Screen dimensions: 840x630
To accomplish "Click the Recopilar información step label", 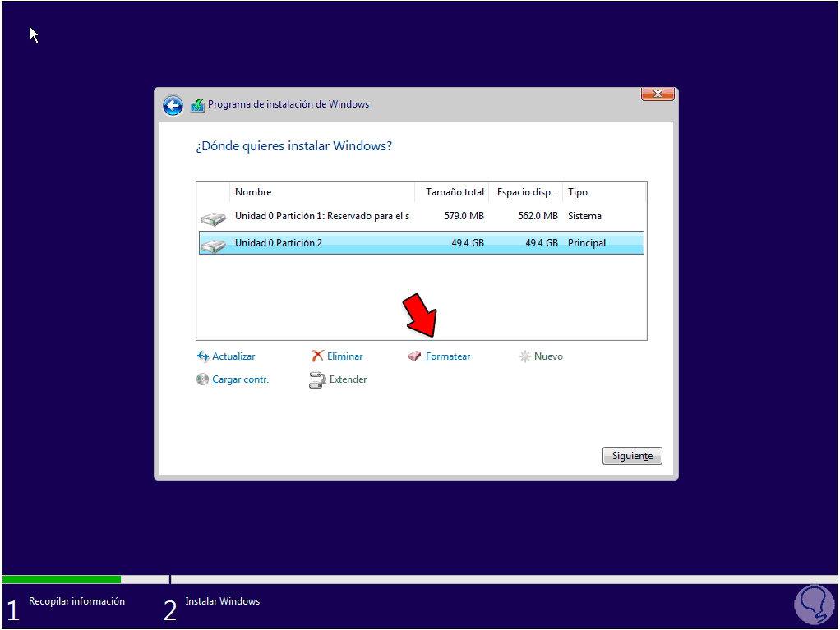I will tap(76, 601).
